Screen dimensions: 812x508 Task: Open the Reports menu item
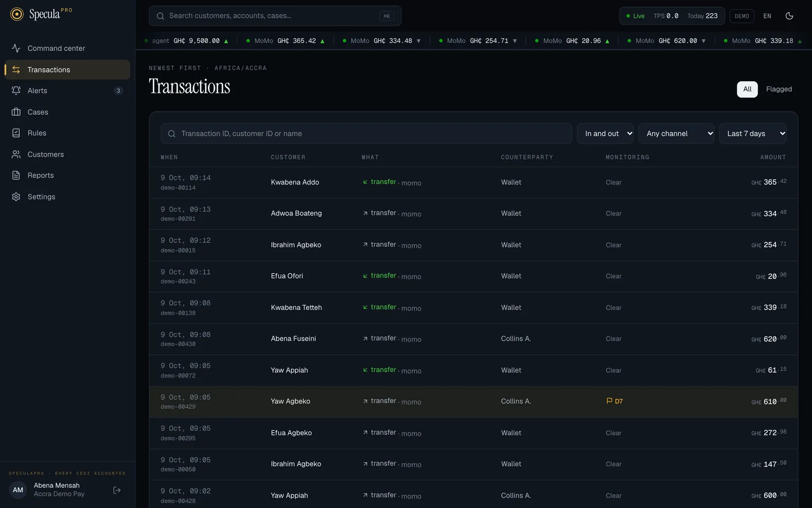[x=67, y=175]
